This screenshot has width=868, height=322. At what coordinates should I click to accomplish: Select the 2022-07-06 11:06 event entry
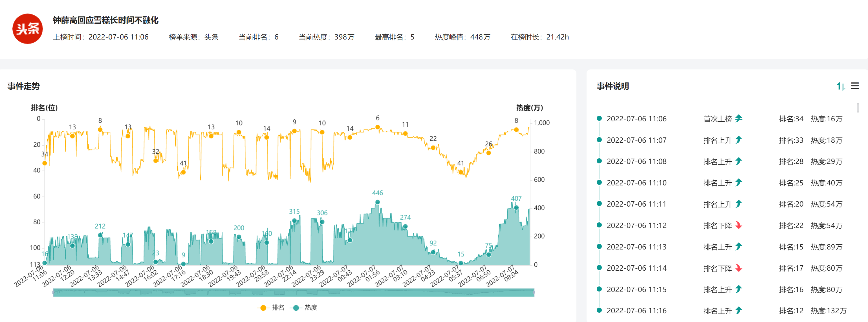click(x=636, y=119)
